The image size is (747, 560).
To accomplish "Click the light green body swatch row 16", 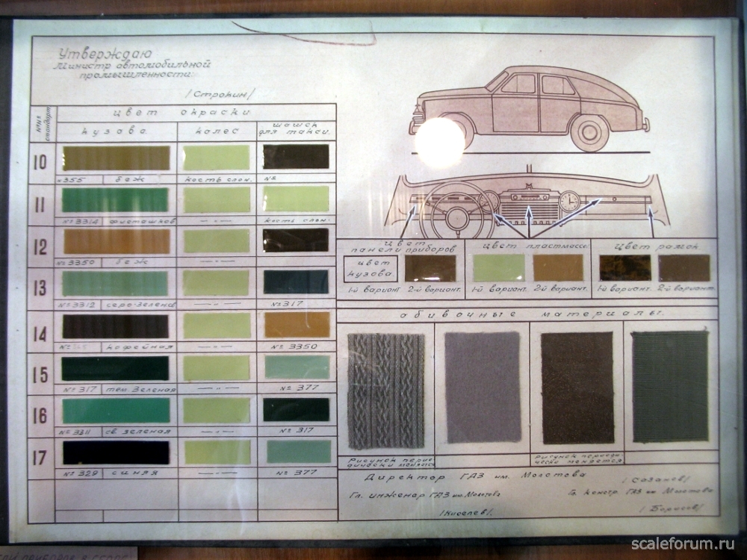I will (x=117, y=411).
